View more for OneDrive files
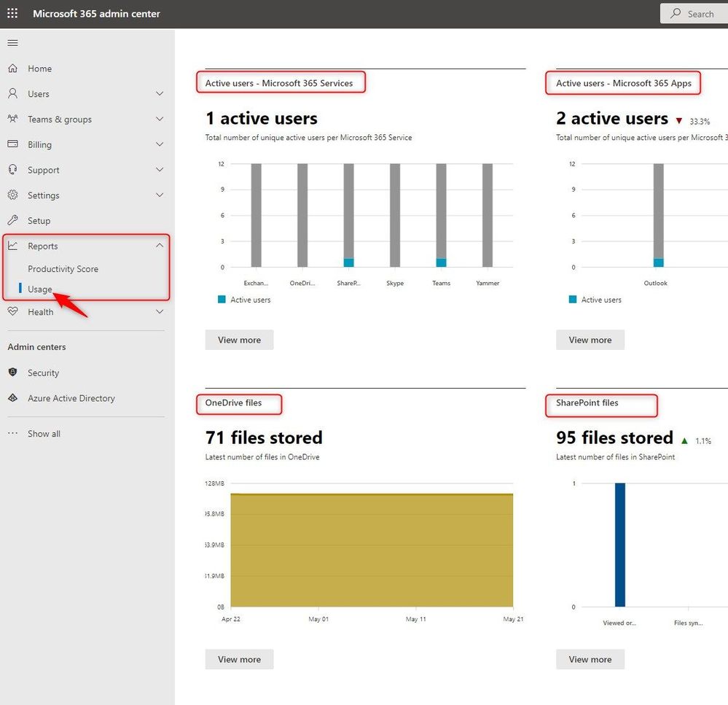The image size is (728, 705). [239, 660]
